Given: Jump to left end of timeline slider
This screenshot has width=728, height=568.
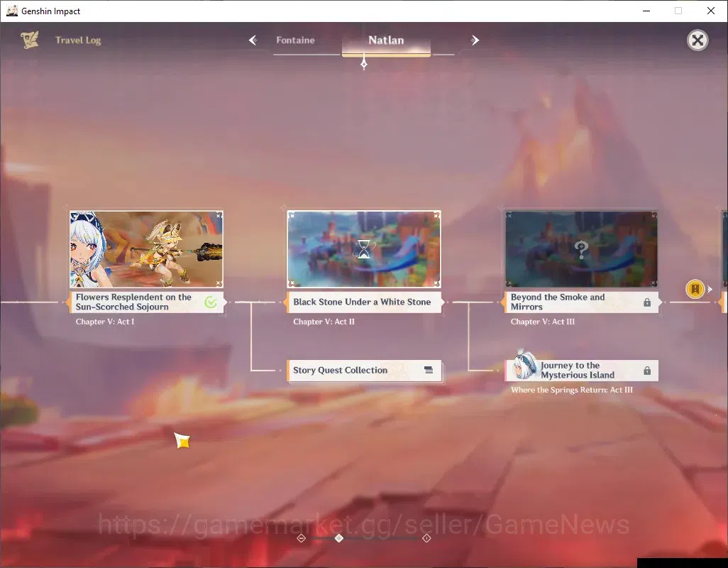Looking at the screenshot, I should pyautogui.click(x=302, y=538).
